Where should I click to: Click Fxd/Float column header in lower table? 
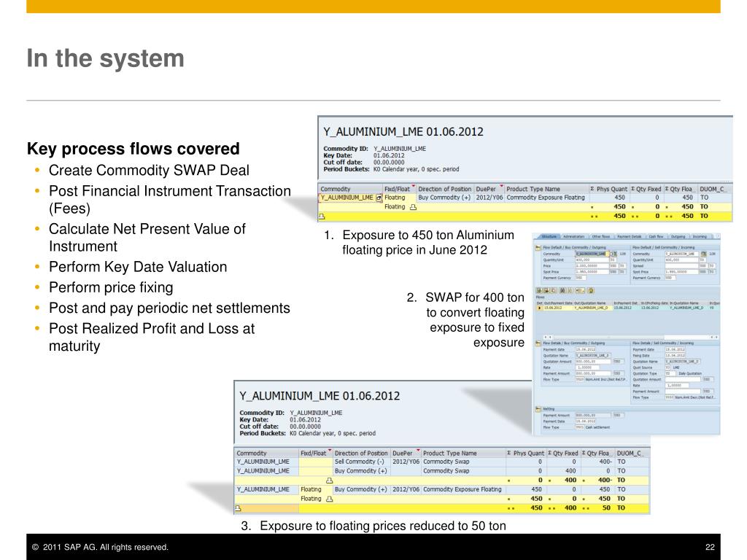[315, 454]
